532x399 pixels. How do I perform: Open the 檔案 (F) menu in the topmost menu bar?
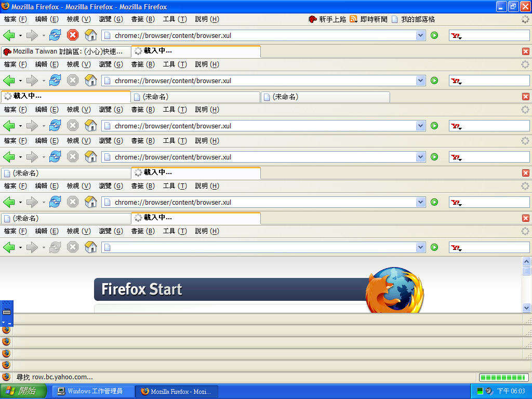click(15, 19)
